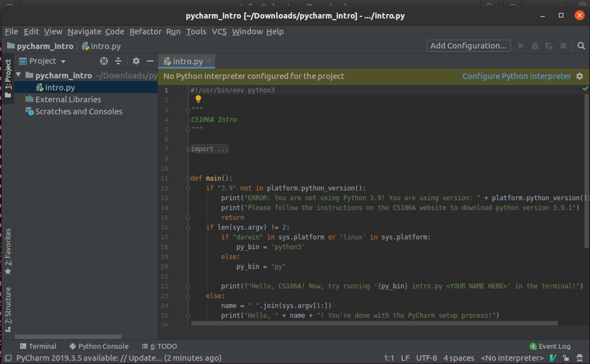Screen dimensions: 590x364
Task: Open Add Configuration dialog
Action: click(x=468, y=45)
